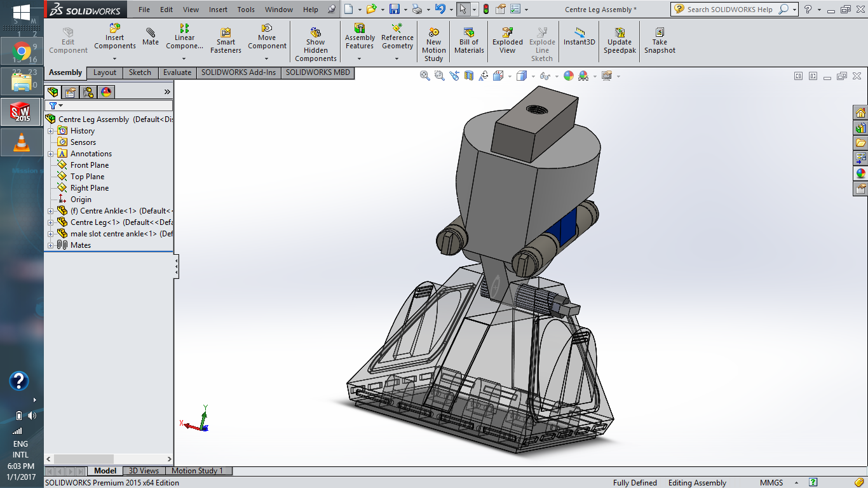Switch to the Evaluate tab
Viewport: 868px width, 488px height.
coord(177,72)
